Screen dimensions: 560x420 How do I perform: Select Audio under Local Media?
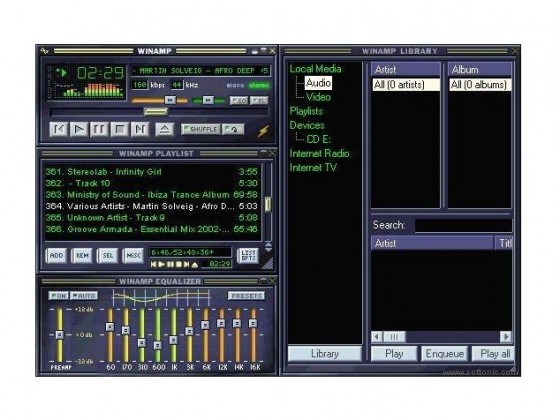click(318, 83)
